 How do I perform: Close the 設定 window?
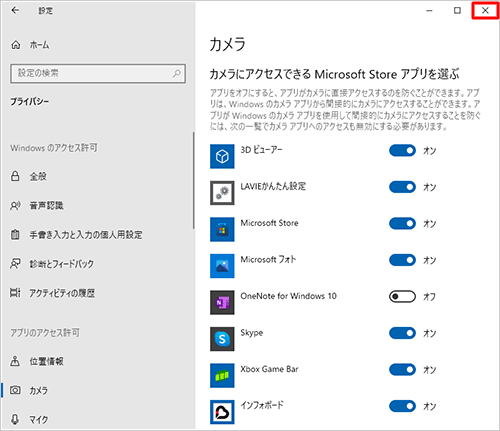[485, 10]
